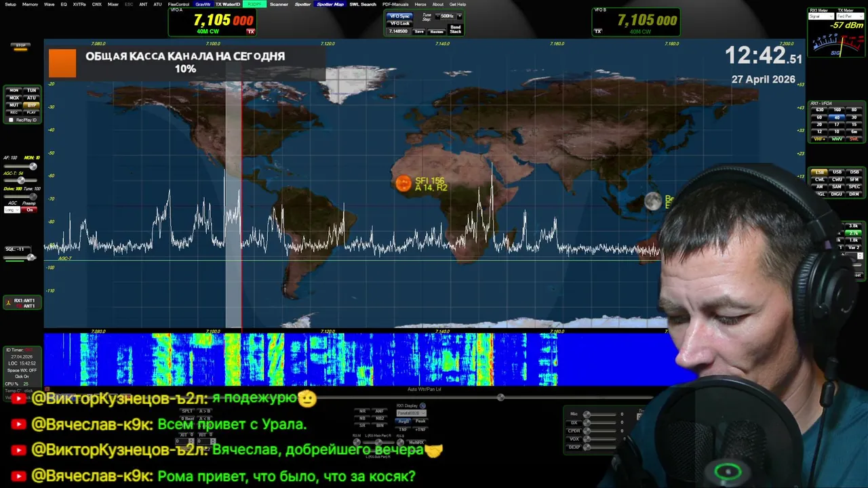This screenshot has height=488, width=868.
Task: Click the Restore button
Action: pyautogui.click(x=437, y=32)
